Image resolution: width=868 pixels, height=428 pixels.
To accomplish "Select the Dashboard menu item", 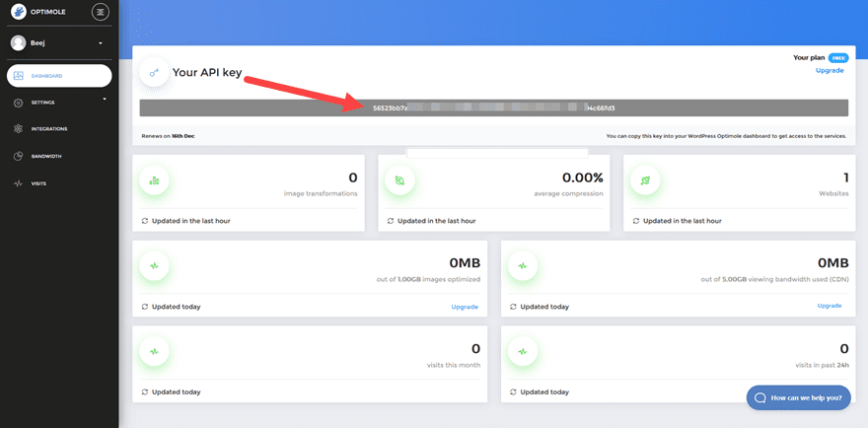I will click(x=59, y=76).
